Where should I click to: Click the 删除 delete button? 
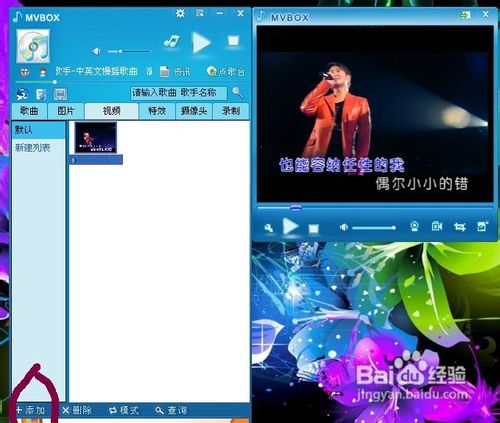tap(77, 410)
